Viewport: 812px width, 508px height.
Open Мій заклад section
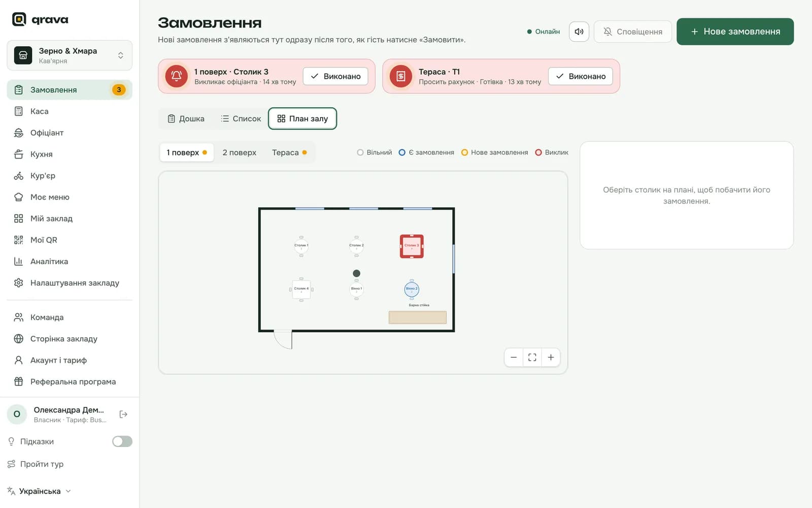70,218
